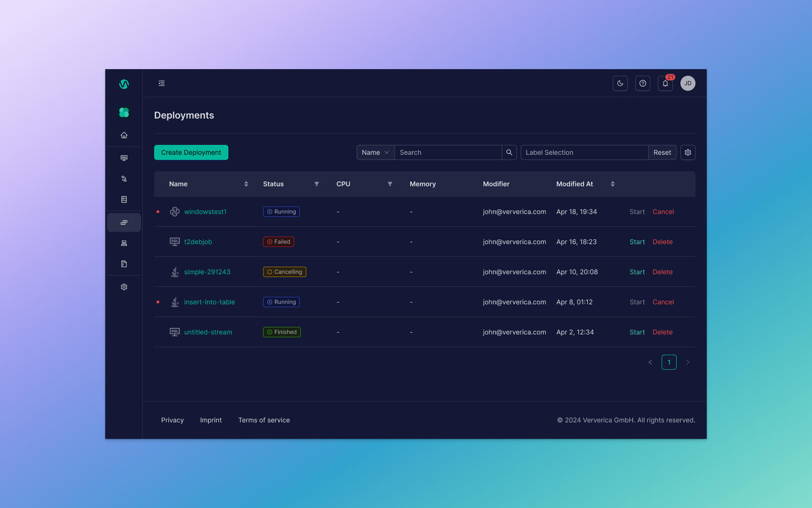Open the windowstest1 deployment link
The width and height of the screenshot is (812, 508).
tap(205, 212)
